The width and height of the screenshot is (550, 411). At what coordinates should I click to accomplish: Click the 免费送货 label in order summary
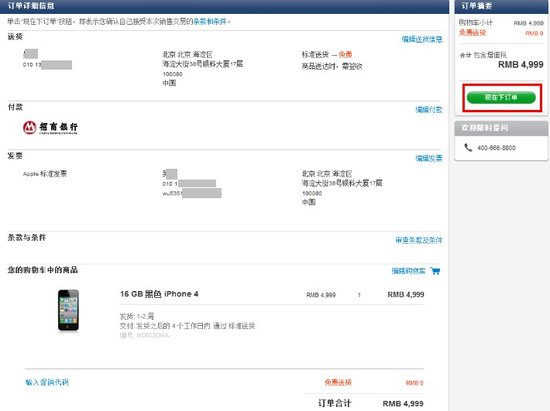(x=472, y=33)
